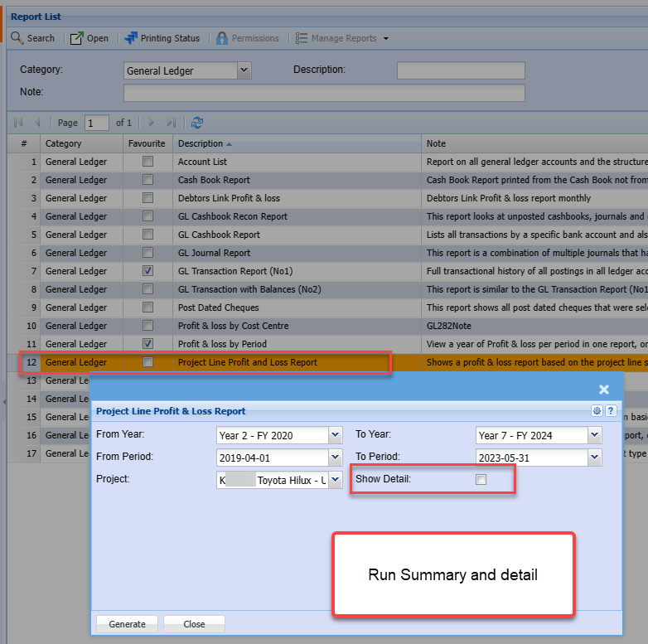Open the selected report via Open icon
648x644 pixels.
(x=77, y=38)
